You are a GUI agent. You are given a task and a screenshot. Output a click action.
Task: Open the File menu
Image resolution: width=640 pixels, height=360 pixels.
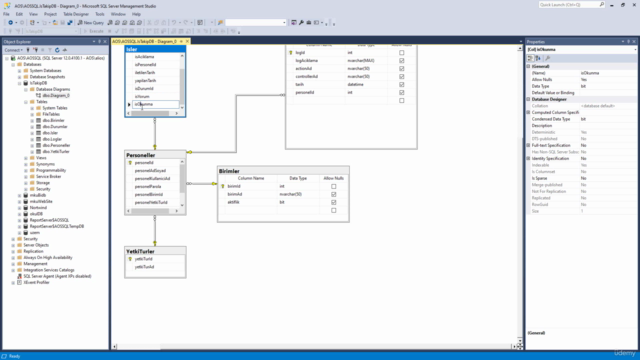pos(6,14)
